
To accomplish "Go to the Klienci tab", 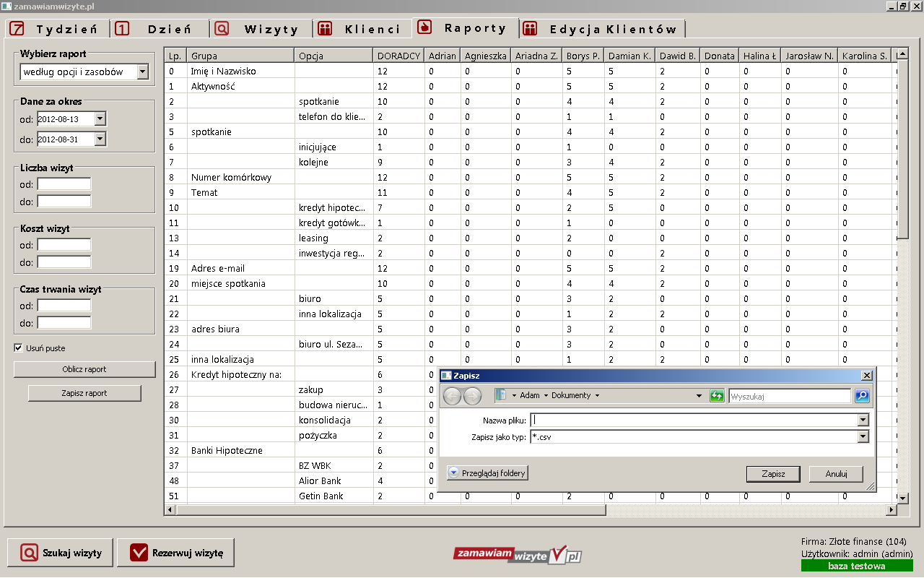I will coord(363,29).
